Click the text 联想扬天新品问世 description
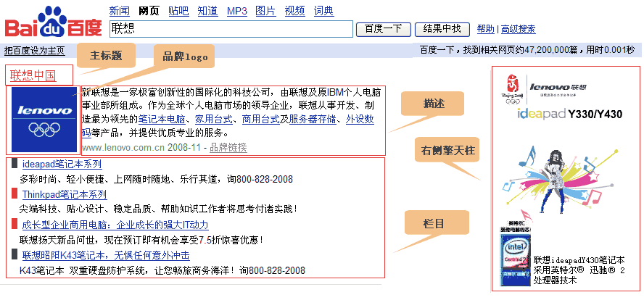 tap(141, 240)
